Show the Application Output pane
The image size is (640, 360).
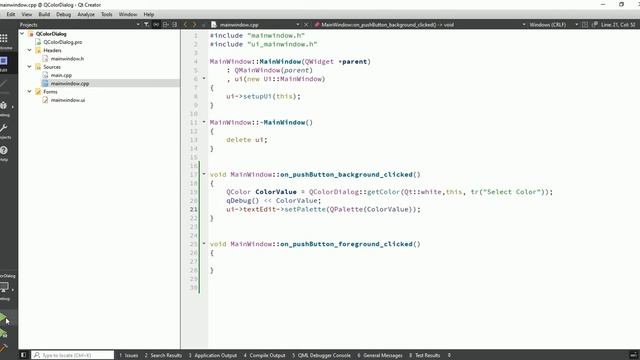(x=213, y=355)
